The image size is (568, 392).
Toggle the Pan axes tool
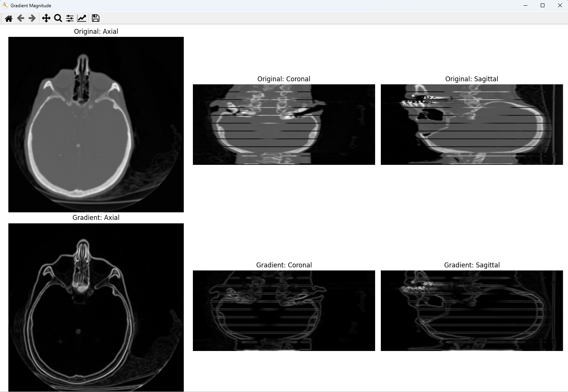tap(46, 18)
